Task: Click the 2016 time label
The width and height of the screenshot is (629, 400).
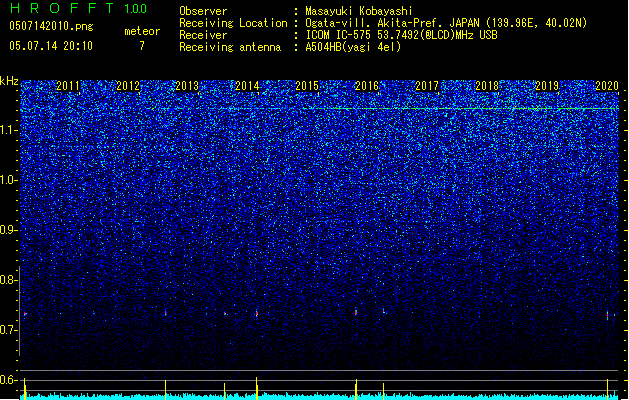Action: (x=367, y=86)
